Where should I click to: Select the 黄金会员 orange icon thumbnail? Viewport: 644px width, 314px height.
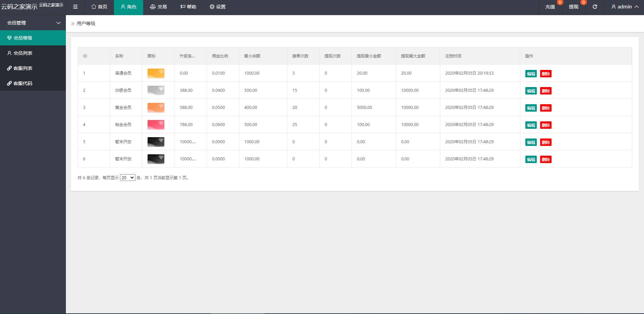tap(156, 108)
